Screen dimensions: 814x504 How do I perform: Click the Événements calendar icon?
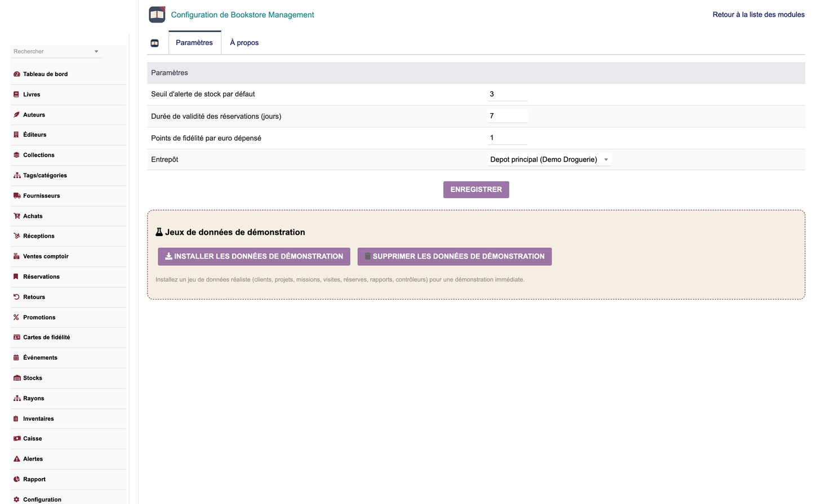16,358
